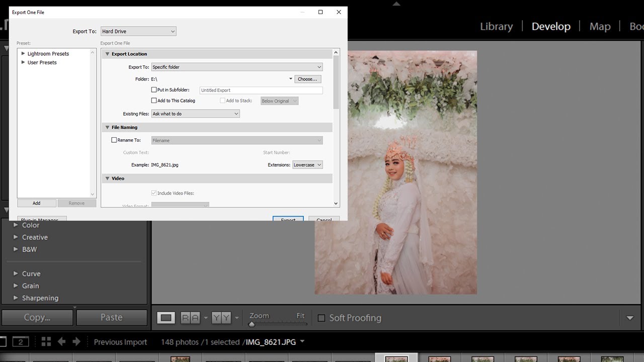Go forward with the right arrow icon
Viewport: 644px width, 362px height.
pos(76,342)
